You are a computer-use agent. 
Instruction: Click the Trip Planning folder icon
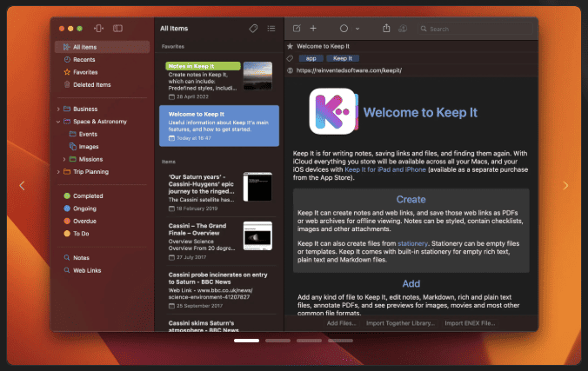(67, 172)
